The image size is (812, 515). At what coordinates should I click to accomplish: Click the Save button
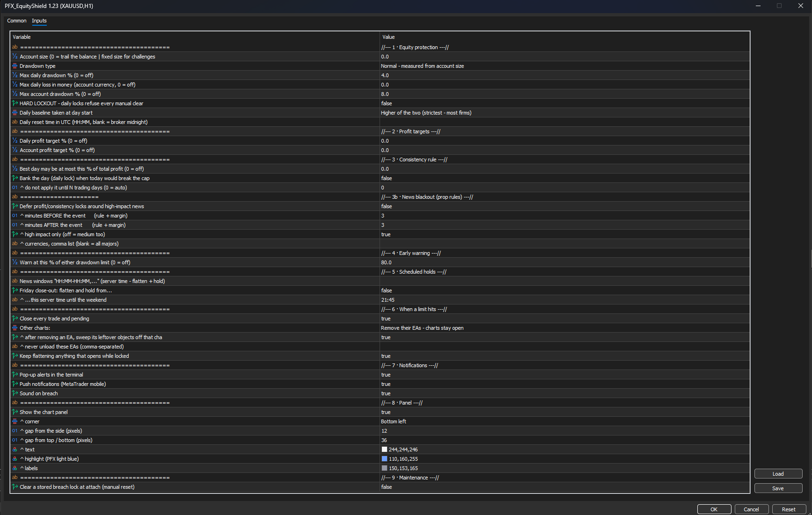click(x=778, y=488)
